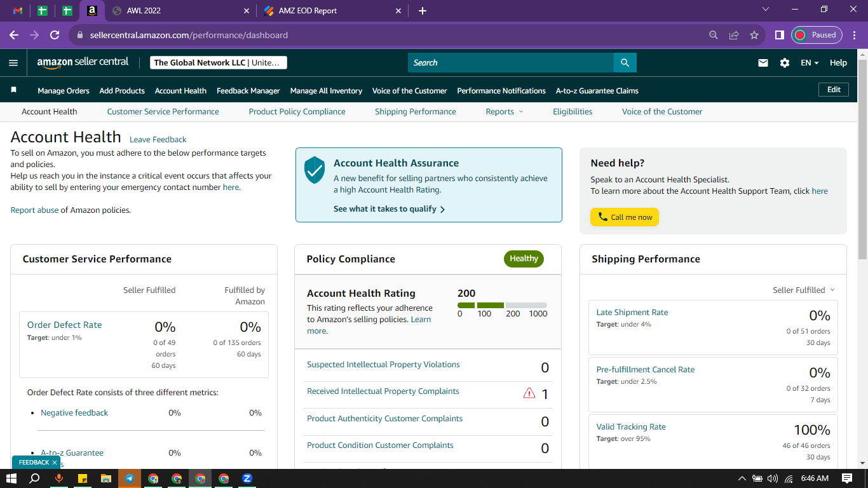Open the Order Defect Rate link
The height and width of the screenshot is (488, 868).
(x=64, y=325)
